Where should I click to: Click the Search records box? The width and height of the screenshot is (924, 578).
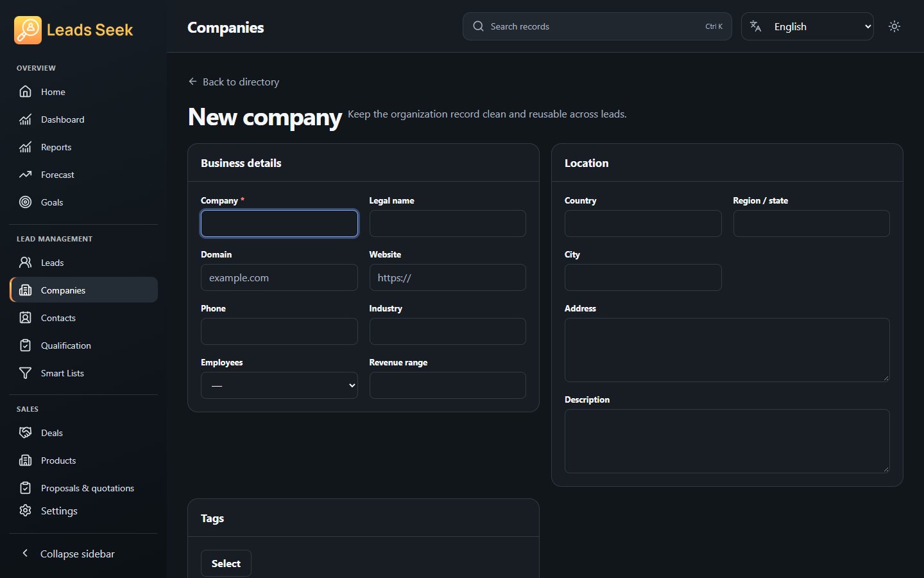point(597,26)
